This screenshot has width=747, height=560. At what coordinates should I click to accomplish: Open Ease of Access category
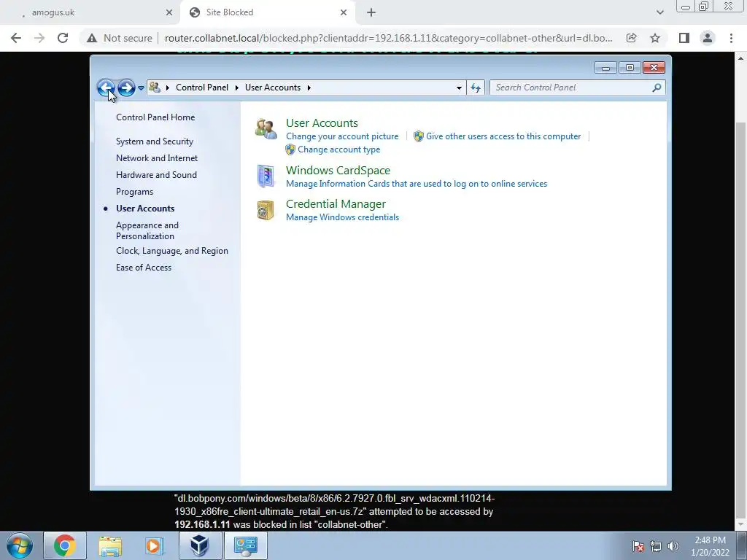coord(144,268)
